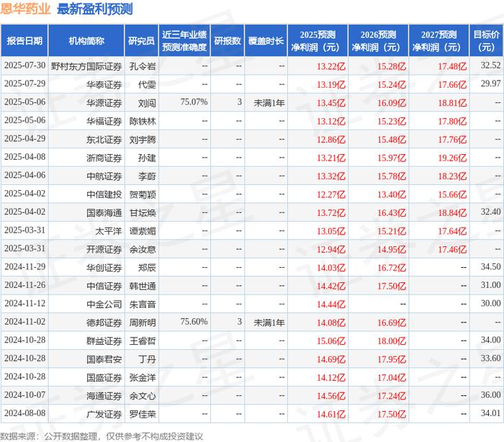Click the 2026预测净利润 column header
Image resolution: width=504 pixels, height=442 pixels.
pyautogui.click(x=378, y=41)
